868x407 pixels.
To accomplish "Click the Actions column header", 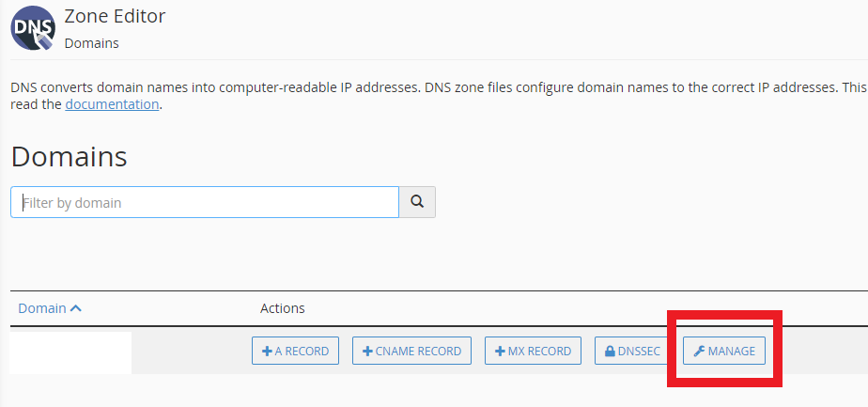I will click(x=283, y=308).
